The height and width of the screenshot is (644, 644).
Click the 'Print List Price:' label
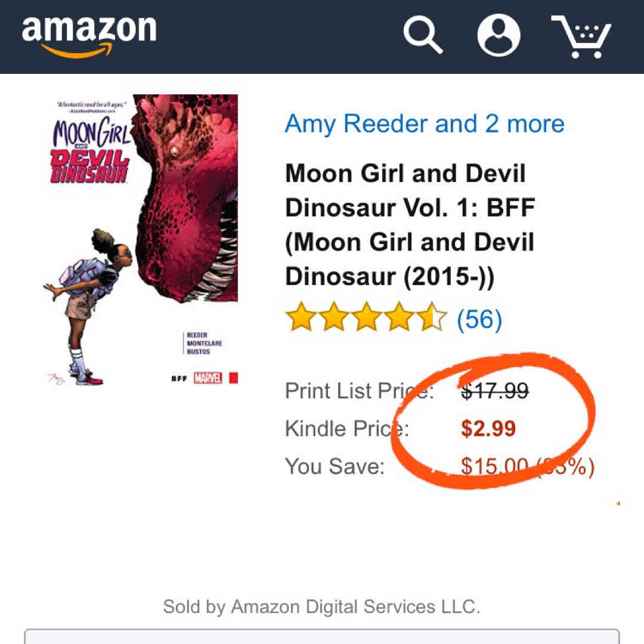[x=359, y=391]
